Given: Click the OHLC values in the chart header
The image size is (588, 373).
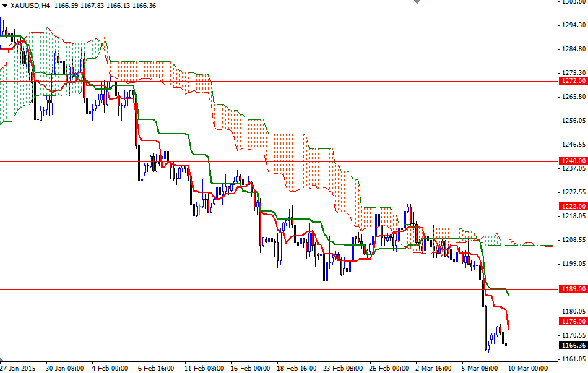Looking at the screenshot, I should point(93,6).
